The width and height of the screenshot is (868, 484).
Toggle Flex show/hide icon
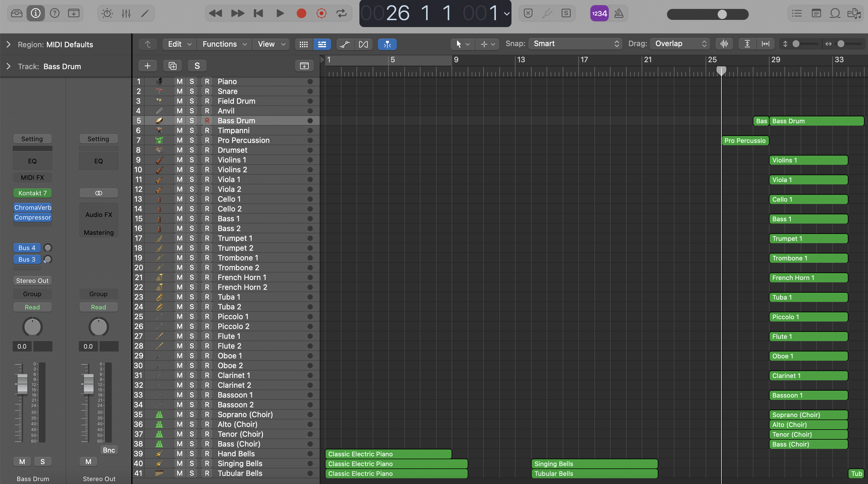[363, 44]
